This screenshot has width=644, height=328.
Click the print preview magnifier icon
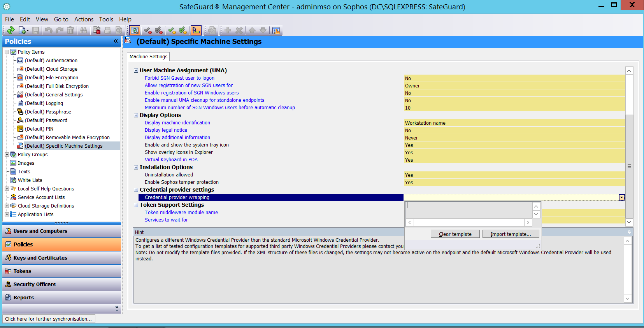click(119, 30)
